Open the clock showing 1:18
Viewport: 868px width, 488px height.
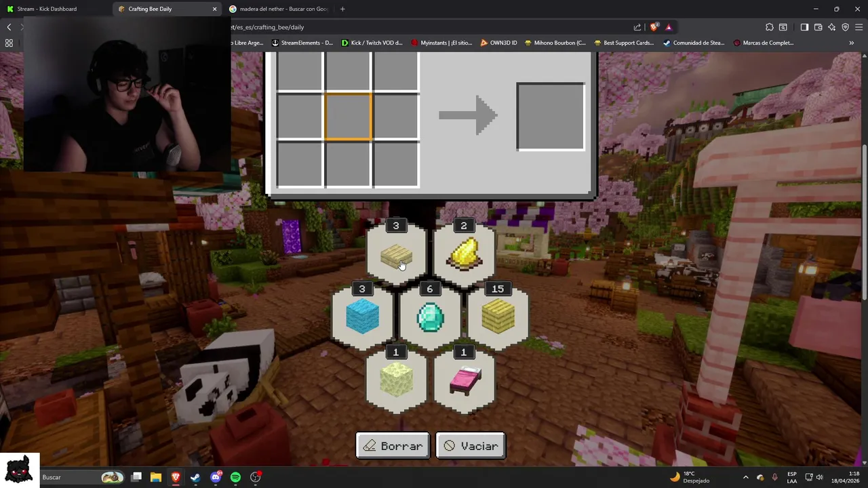pyautogui.click(x=845, y=477)
